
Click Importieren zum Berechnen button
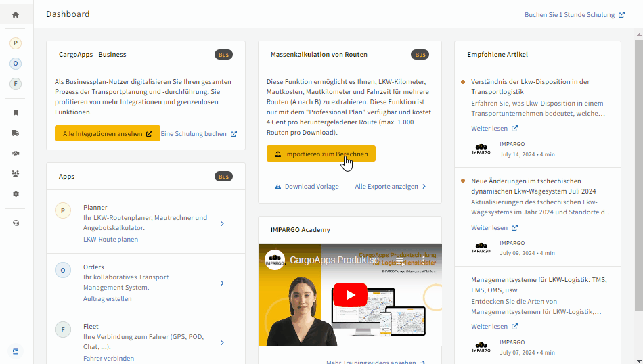(321, 154)
